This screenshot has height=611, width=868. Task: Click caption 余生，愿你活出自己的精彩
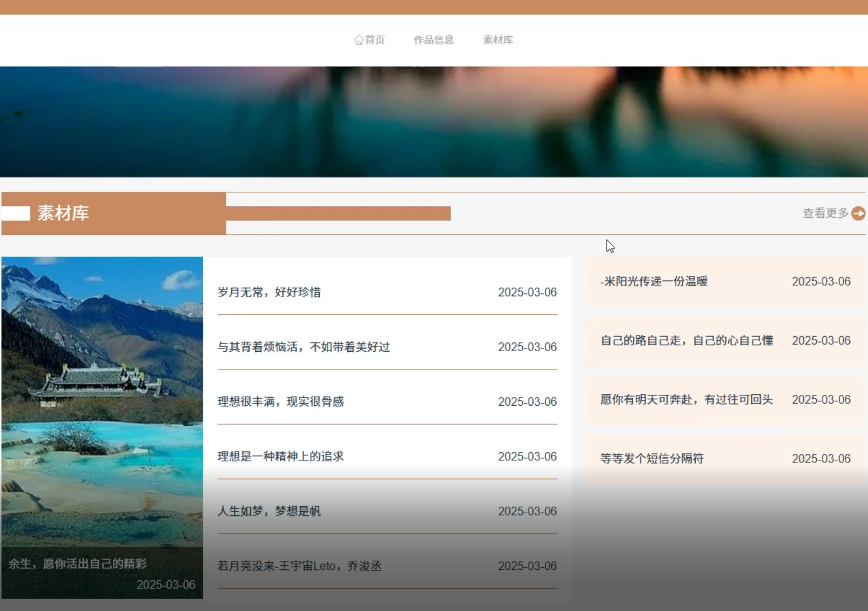click(77, 564)
